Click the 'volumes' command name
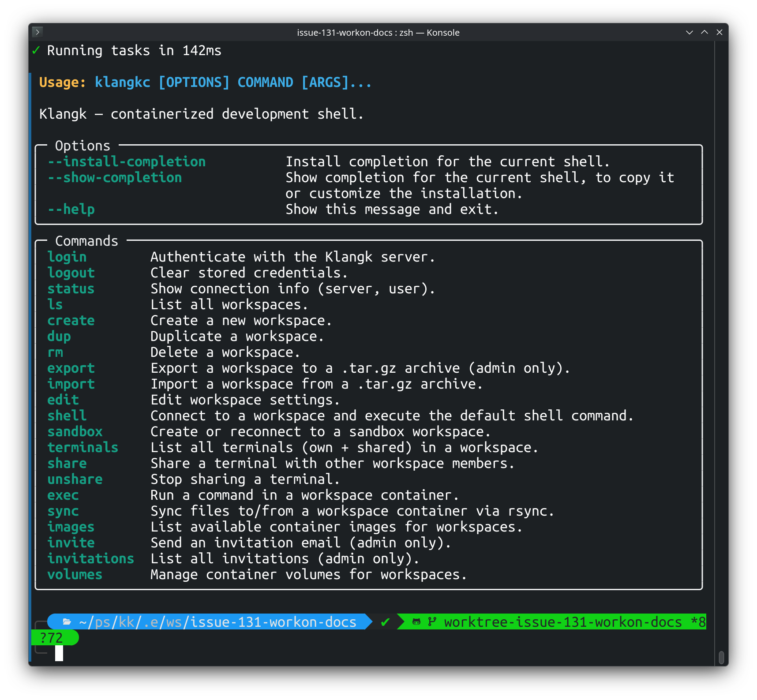757x700 pixels. pos(75,574)
